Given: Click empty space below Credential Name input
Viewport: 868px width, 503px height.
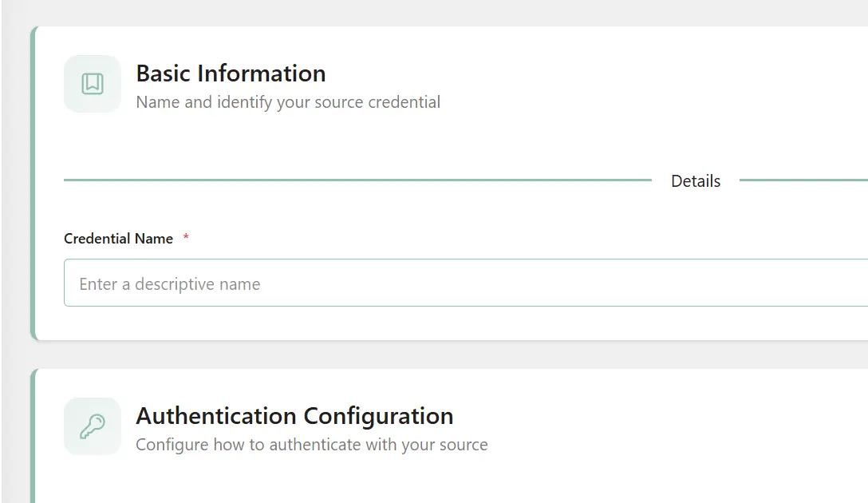Looking at the screenshot, I should click(447, 323).
